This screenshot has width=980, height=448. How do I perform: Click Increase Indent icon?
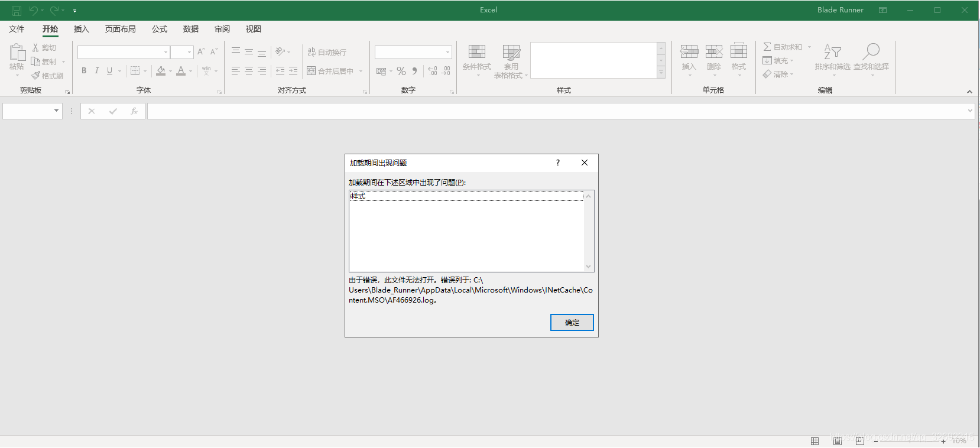click(293, 71)
